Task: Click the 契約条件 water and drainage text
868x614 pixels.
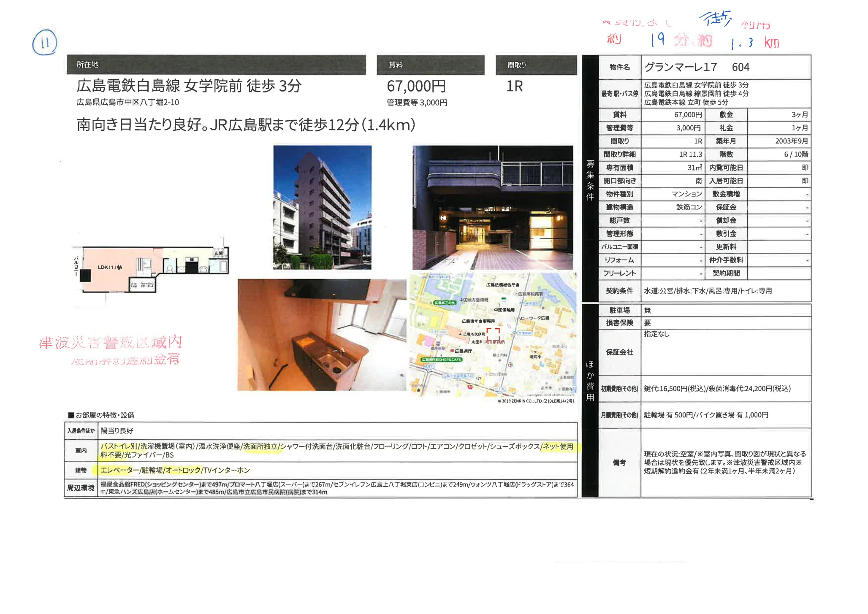Action: pos(708,291)
